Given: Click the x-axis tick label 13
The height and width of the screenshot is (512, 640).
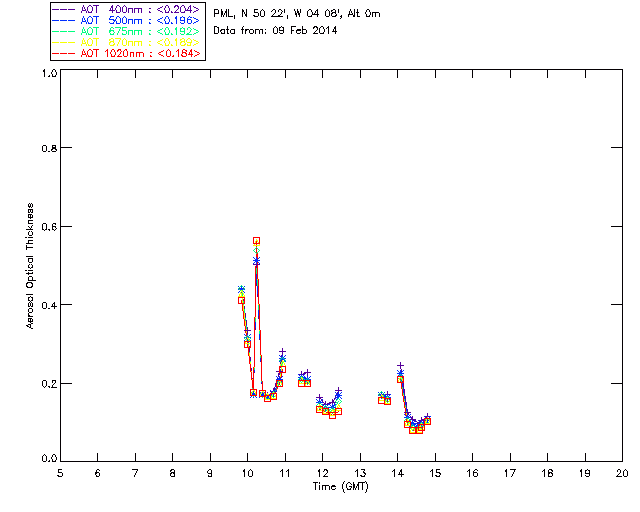Looking at the screenshot, I should point(360,474).
